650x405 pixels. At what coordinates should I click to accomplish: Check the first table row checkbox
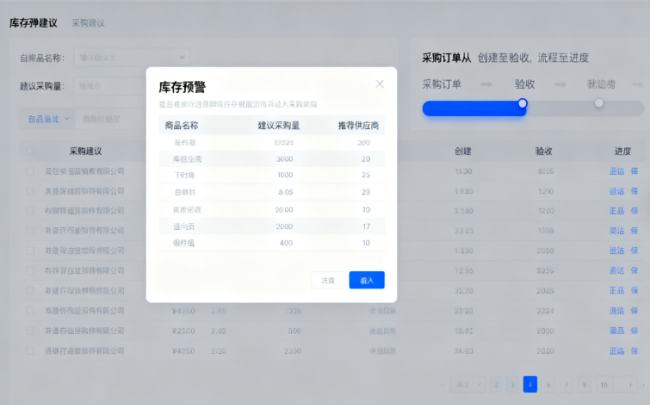tap(30, 171)
